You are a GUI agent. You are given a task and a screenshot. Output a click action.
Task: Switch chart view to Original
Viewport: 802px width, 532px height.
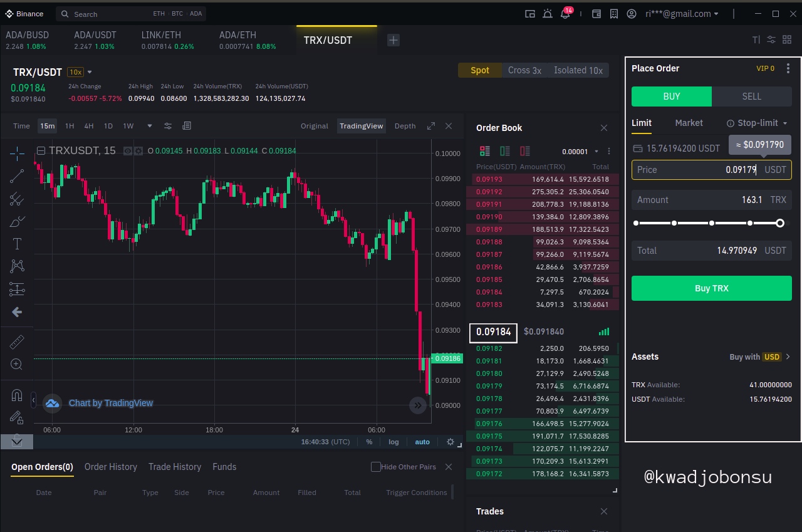315,126
